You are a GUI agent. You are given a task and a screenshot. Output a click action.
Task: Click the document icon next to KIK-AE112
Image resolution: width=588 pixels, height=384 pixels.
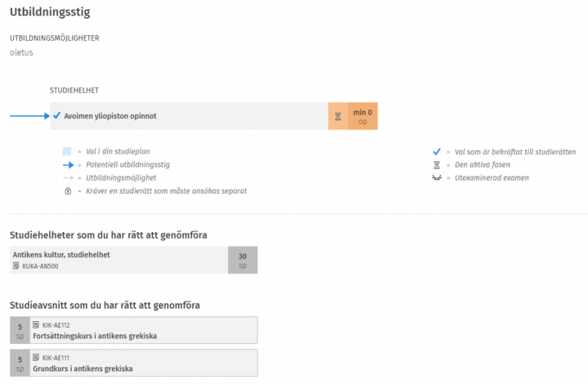[36, 324]
